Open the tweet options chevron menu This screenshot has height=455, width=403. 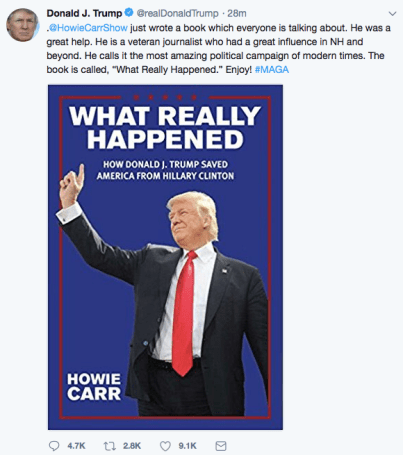coord(393,14)
